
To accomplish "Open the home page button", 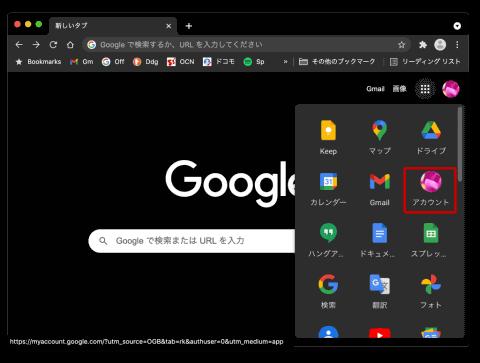I will [70, 45].
